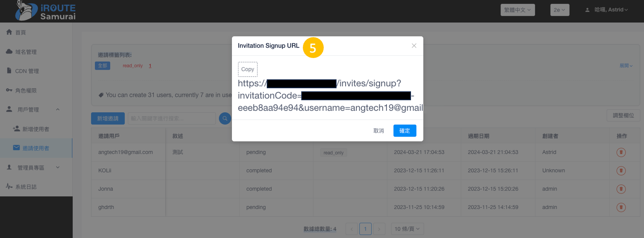Screen dimensions: 644x238
Task: Open 域名管理 domain management
Action: 26,52
